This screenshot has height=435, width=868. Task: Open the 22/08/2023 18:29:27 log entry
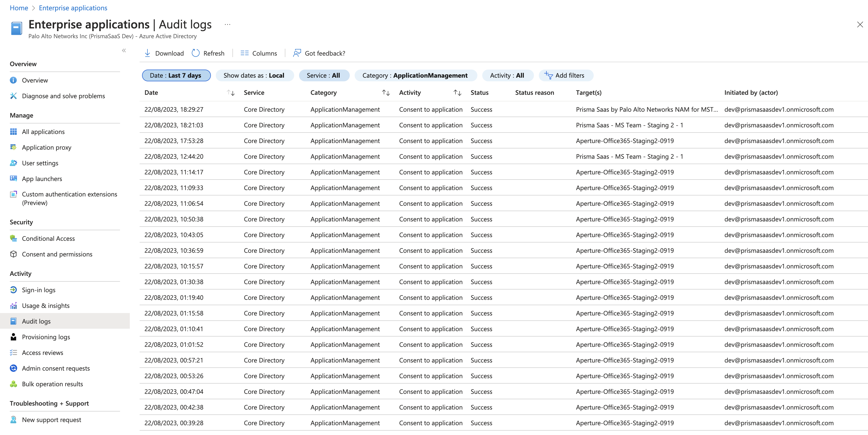[174, 109]
